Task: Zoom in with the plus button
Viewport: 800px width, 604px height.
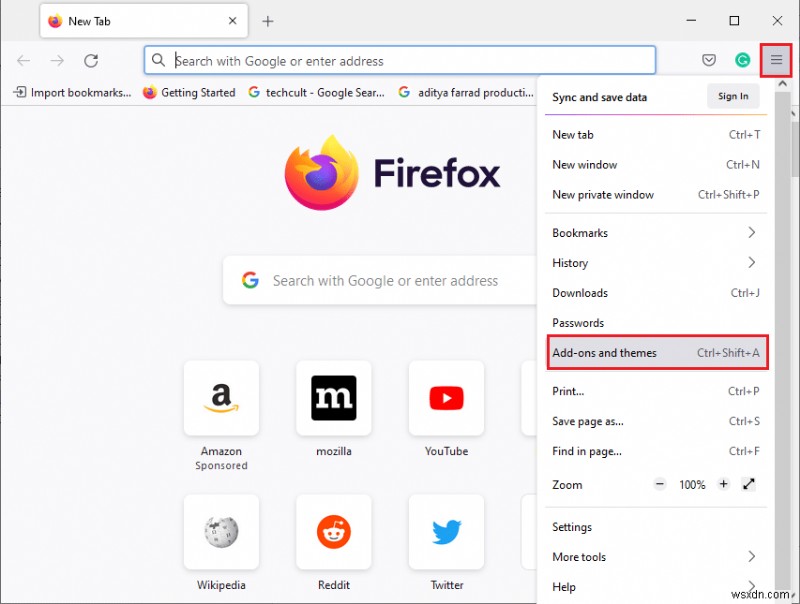Action: coord(723,484)
